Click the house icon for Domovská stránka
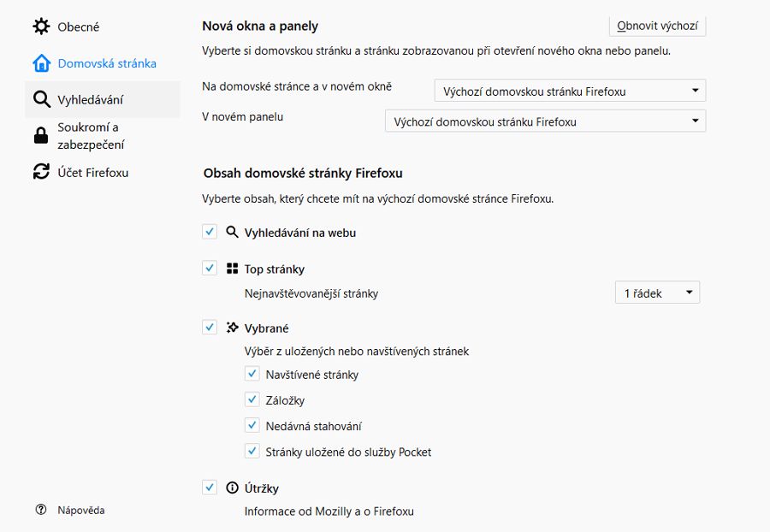This screenshot has height=532, width=770. (41, 63)
